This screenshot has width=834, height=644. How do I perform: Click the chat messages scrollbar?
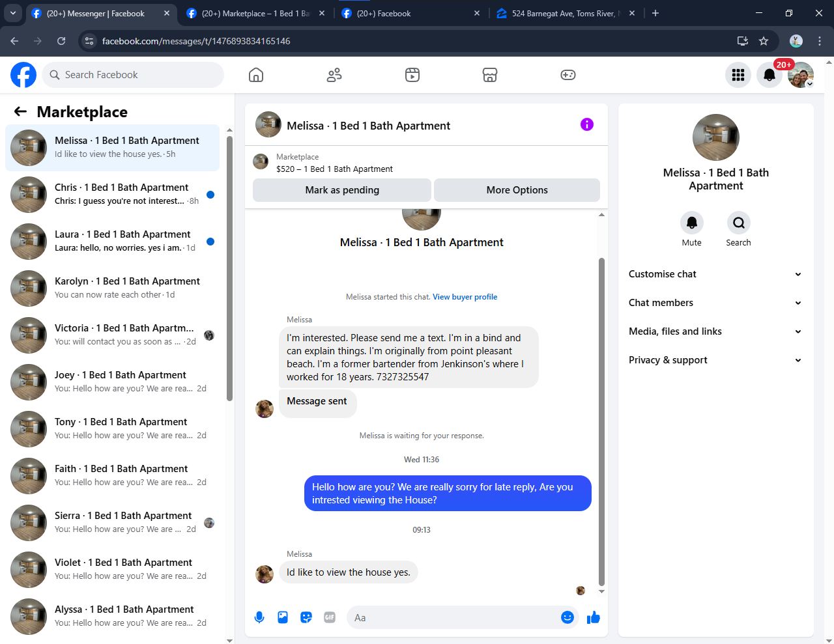click(601, 422)
